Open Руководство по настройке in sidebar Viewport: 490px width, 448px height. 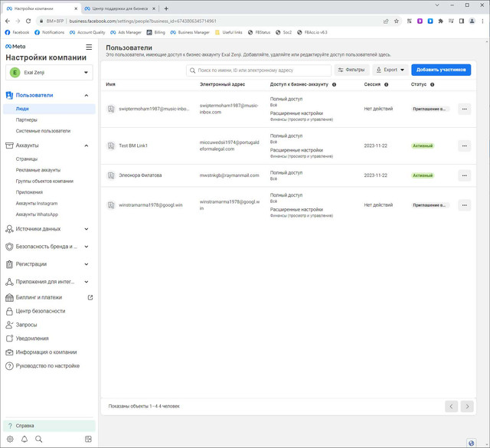[x=47, y=366]
